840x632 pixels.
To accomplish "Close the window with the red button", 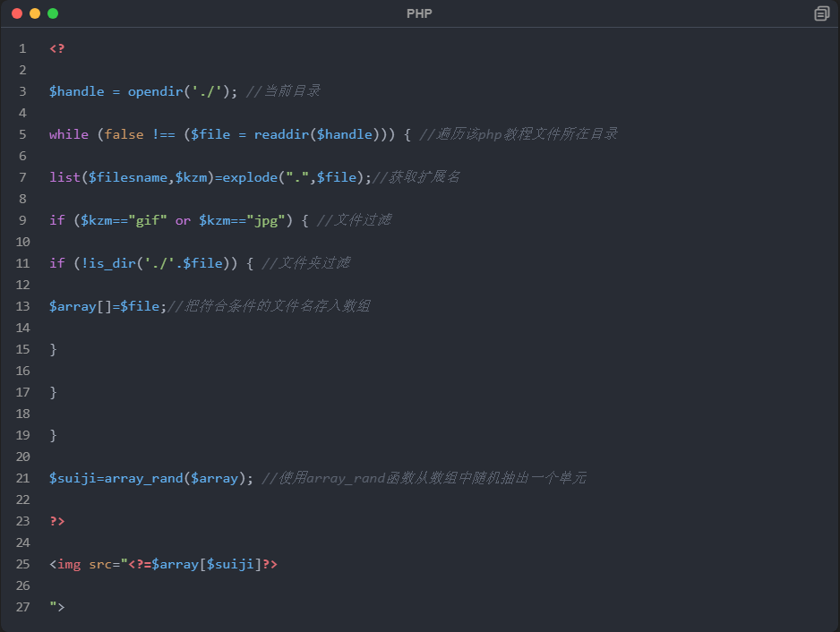I will [17, 13].
